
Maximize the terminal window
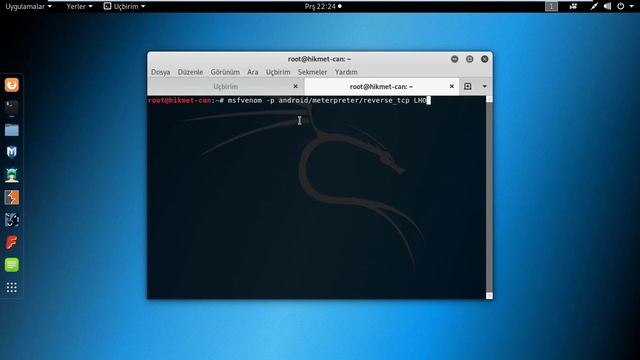tap(469, 59)
